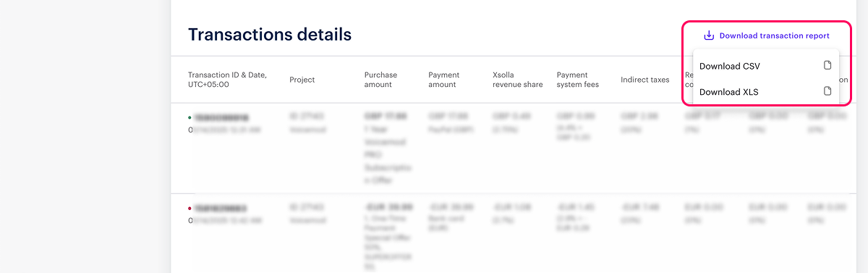Click the file icon next to Download CSV
This screenshot has height=273, width=868.
pos(827,65)
